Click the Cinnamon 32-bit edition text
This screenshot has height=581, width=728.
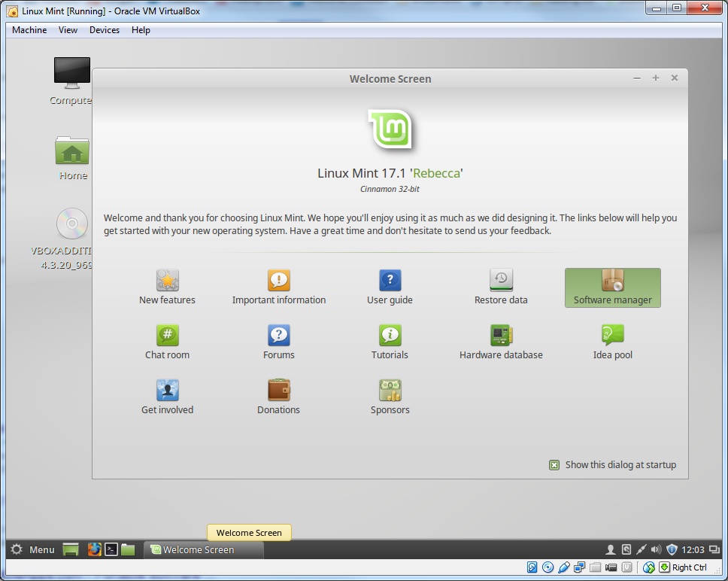coord(390,189)
